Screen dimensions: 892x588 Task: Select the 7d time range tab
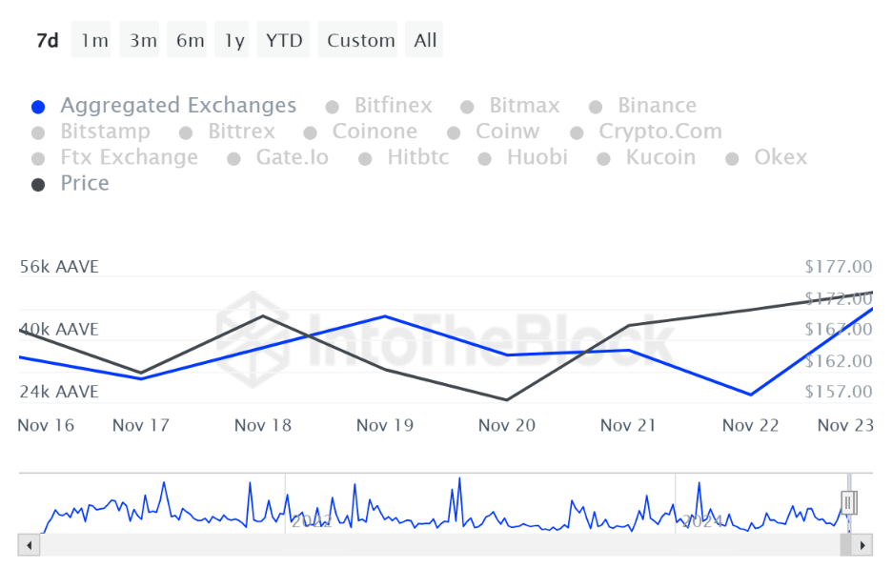pyautogui.click(x=47, y=40)
